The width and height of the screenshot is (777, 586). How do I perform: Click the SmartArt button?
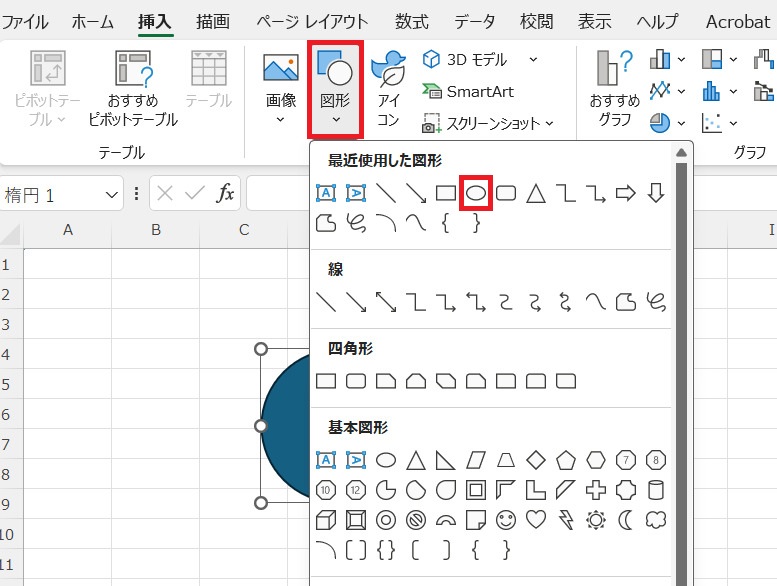pyautogui.click(x=468, y=91)
